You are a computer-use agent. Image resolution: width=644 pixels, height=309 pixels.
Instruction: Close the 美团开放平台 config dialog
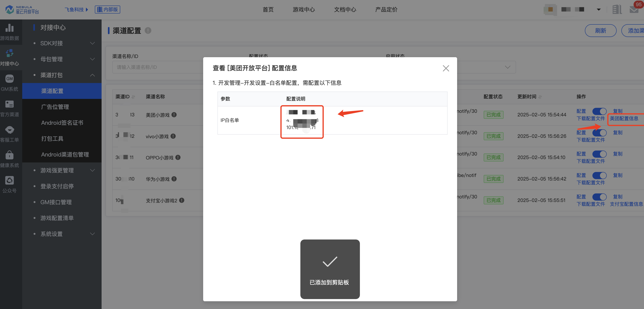point(446,68)
